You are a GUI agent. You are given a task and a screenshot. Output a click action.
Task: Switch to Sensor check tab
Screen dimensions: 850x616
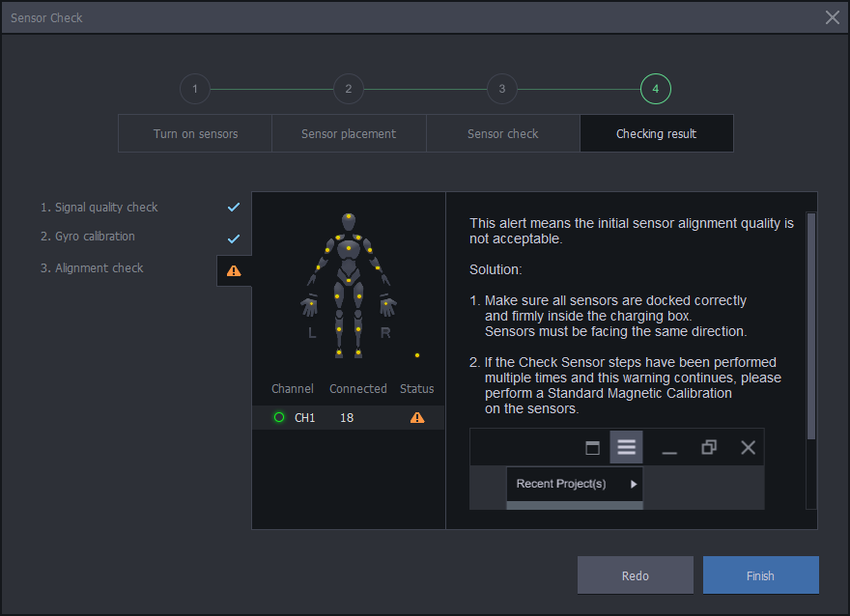pos(502,133)
